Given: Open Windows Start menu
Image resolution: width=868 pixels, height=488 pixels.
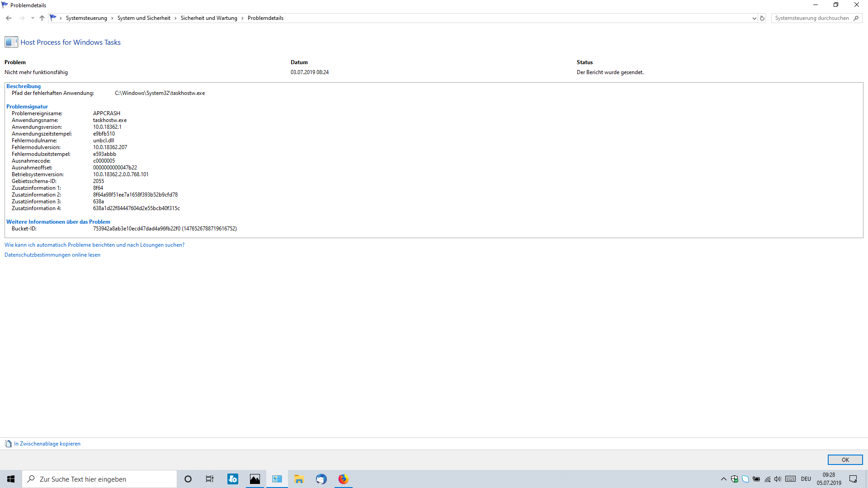Looking at the screenshot, I should coord(11,479).
